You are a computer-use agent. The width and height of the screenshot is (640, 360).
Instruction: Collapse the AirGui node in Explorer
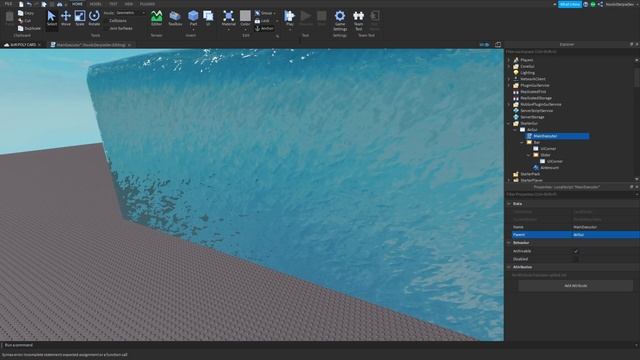point(516,129)
